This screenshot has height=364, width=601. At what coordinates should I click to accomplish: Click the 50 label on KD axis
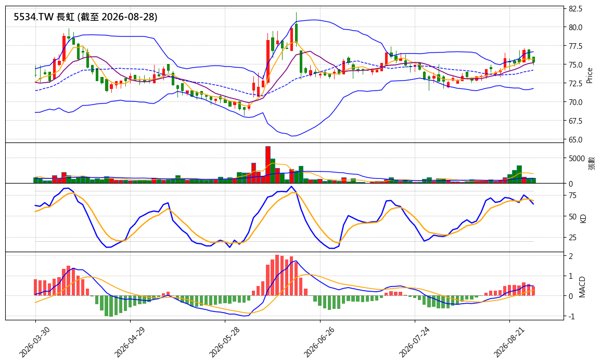point(572,217)
